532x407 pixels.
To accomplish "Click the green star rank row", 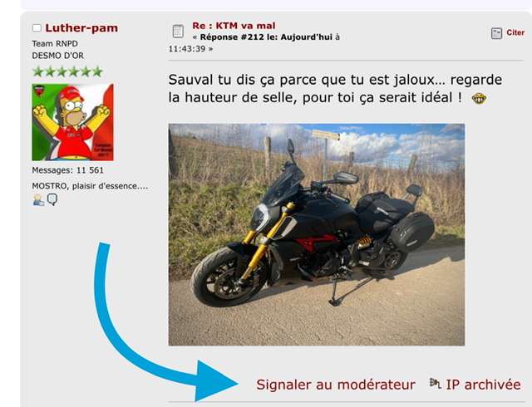I will pyautogui.click(x=67, y=71).
